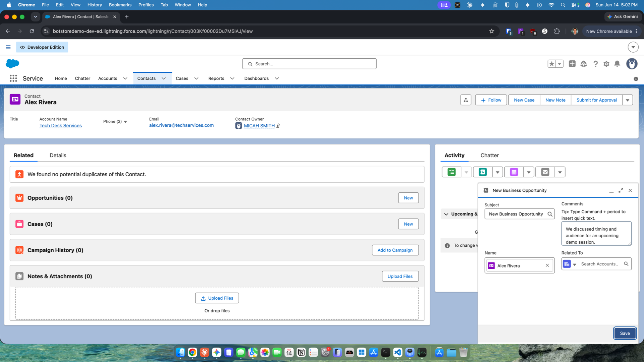The height and width of the screenshot is (362, 644).
Task: Open Notion from the Dock
Action: click(301, 352)
